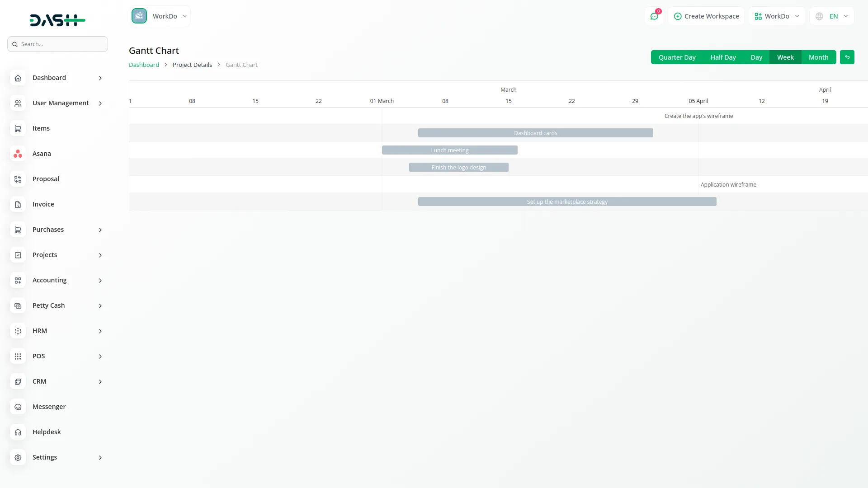Click the Messenger chat bubble icon

[x=18, y=407]
